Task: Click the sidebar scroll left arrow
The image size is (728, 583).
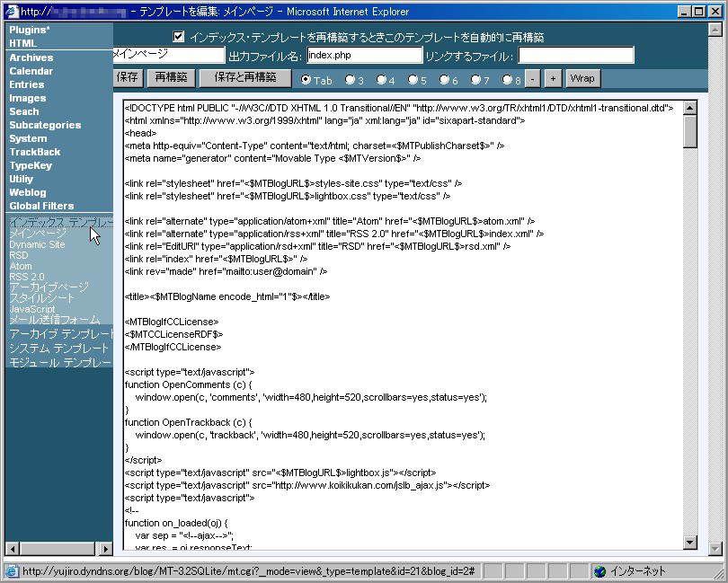Action: point(13,549)
